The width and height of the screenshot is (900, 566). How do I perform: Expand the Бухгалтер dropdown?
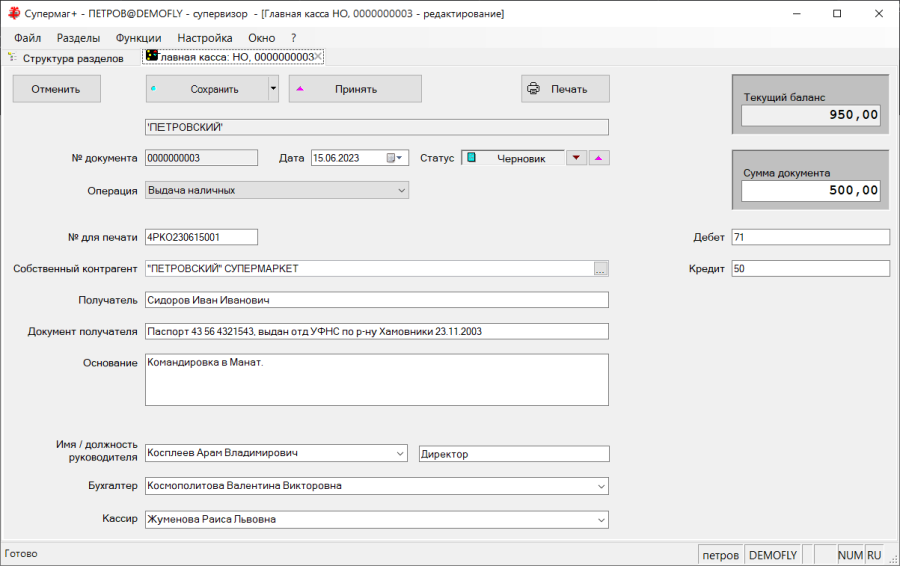601,486
